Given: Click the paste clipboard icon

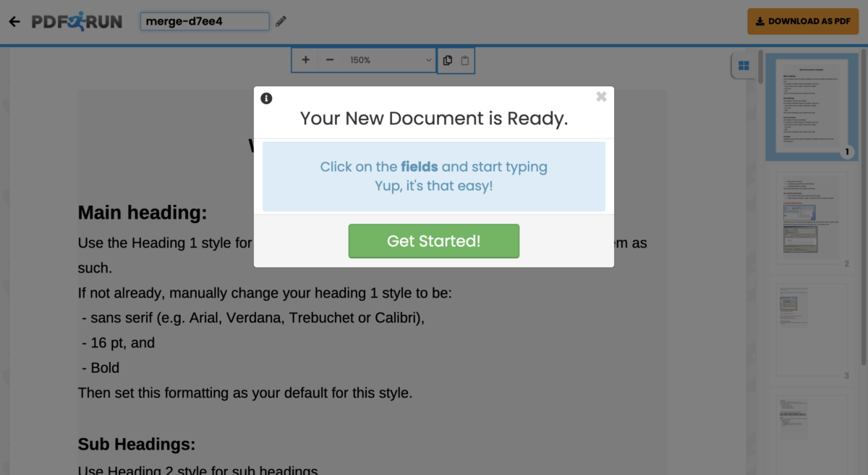Looking at the screenshot, I should coord(464,60).
